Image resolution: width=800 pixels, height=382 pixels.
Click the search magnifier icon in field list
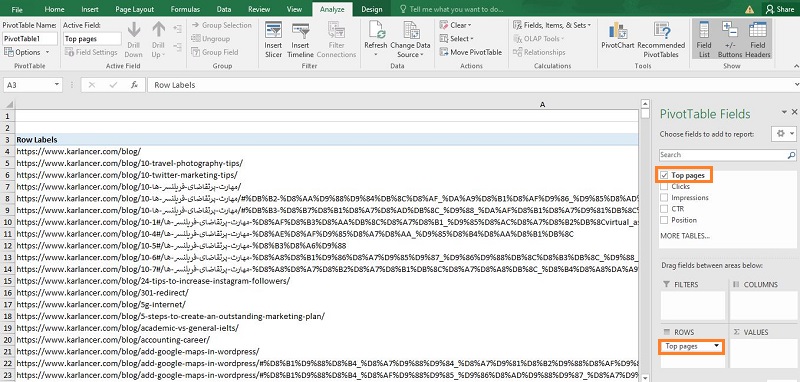pyautogui.click(x=791, y=155)
